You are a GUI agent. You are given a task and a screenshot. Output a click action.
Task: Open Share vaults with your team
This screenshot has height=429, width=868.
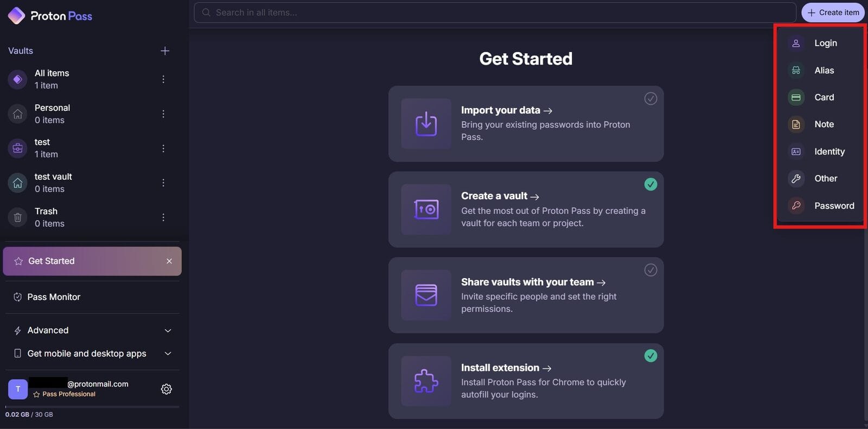click(x=533, y=282)
